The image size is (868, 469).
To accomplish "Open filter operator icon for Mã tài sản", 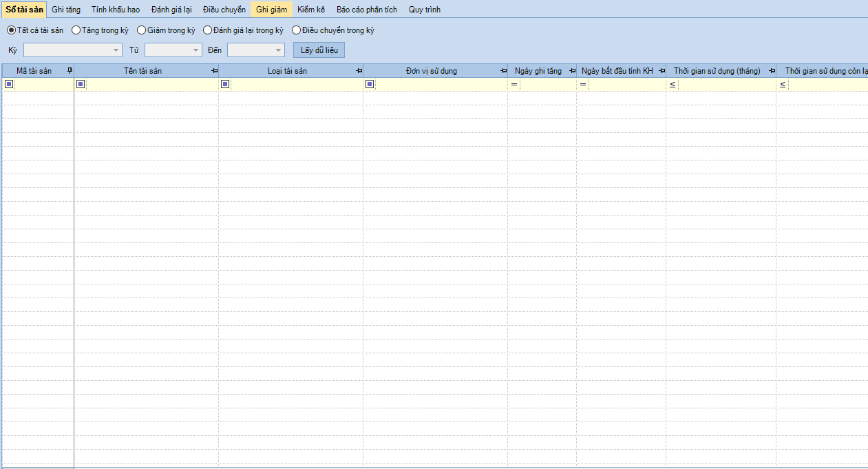I will pos(9,84).
